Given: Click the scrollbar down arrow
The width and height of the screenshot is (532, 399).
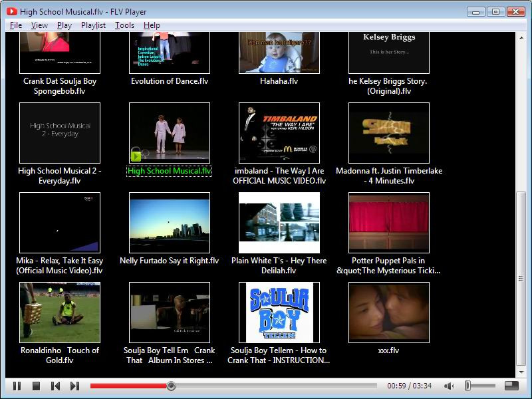Looking at the screenshot, I should pyautogui.click(x=521, y=372).
